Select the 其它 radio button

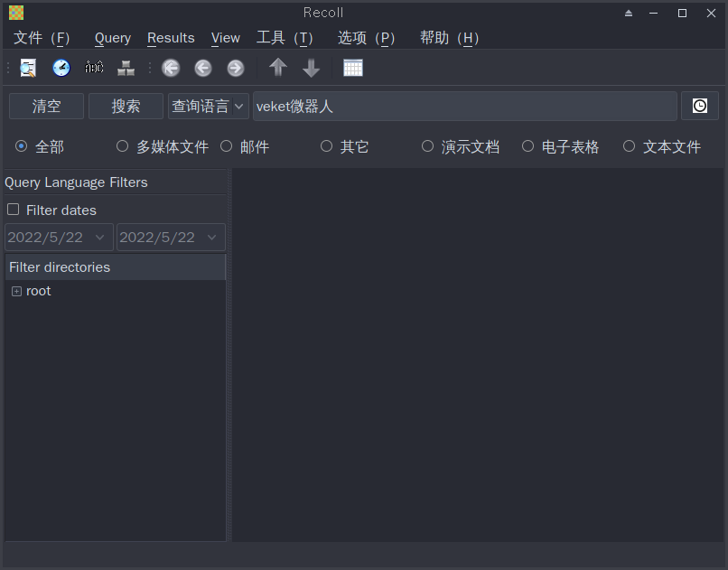coord(326,146)
